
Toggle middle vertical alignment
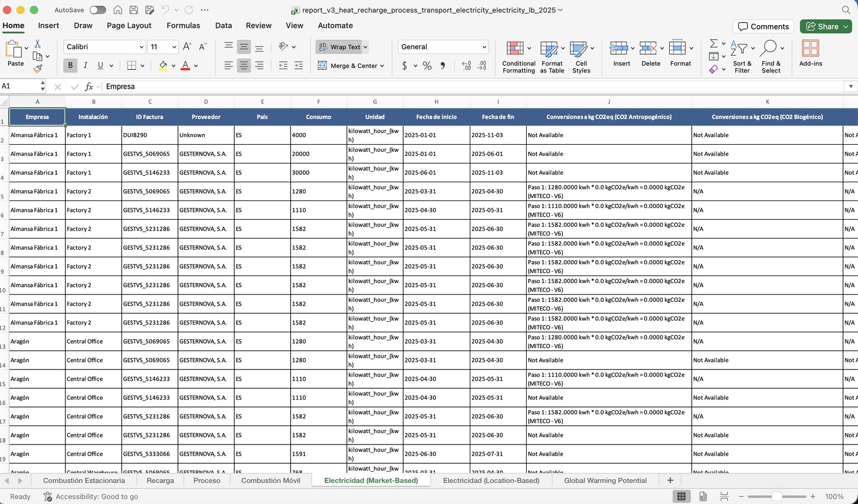click(x=244, y=47)
